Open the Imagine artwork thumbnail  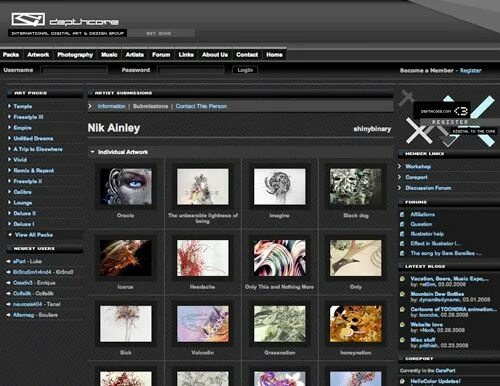tap(280, 187)
